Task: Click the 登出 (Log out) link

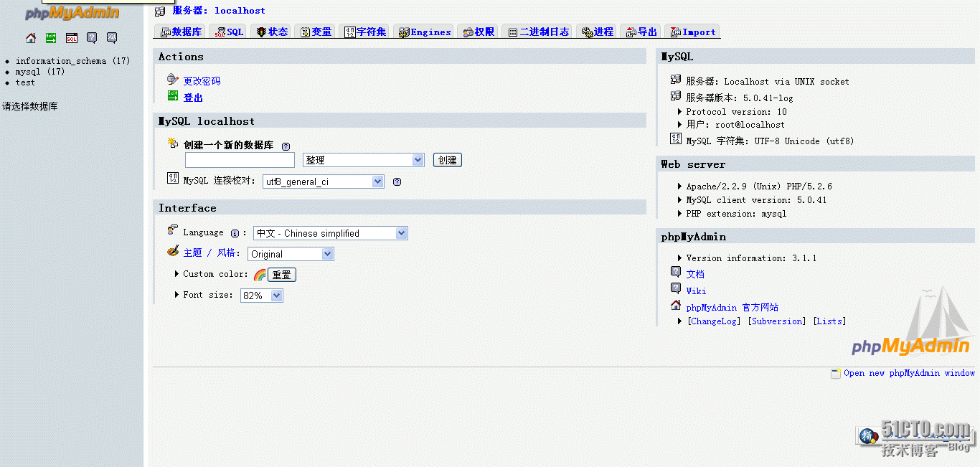Action: pyautogui.click(x=194, y=98)
